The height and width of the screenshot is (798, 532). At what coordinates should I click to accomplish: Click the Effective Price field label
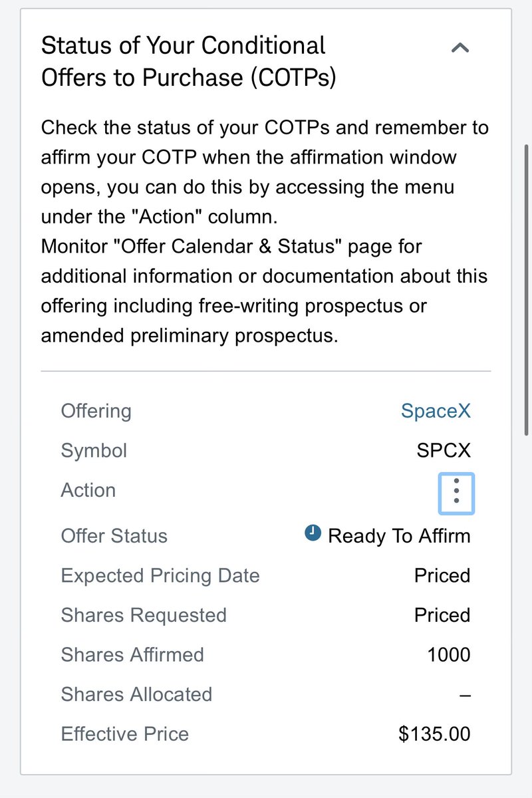click(x=125, y=734)
